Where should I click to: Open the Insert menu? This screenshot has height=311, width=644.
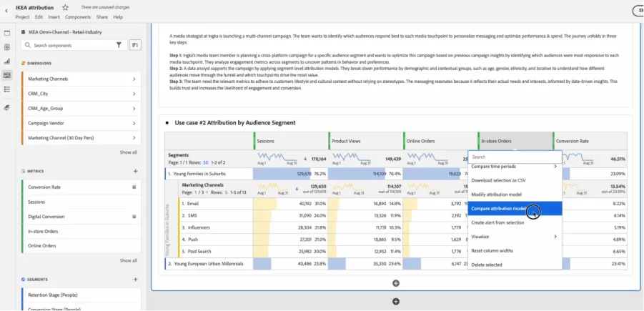(x=54, y=17)
